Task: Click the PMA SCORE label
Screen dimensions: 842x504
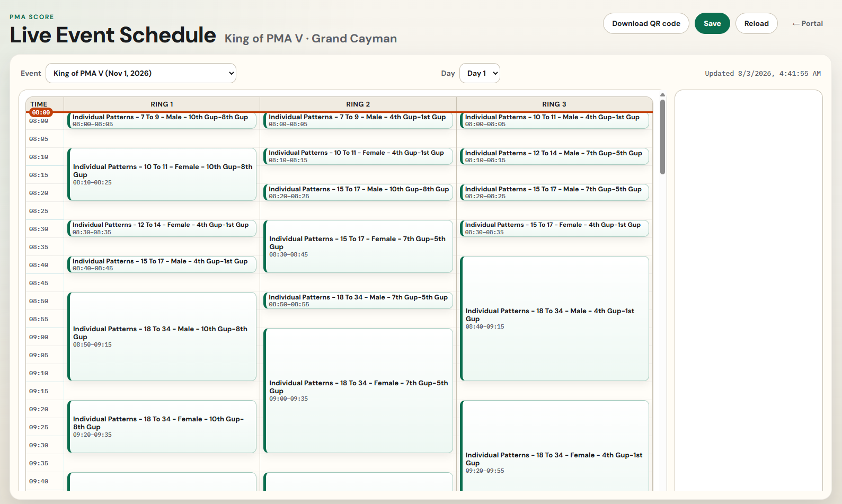Action: (32, 17)
